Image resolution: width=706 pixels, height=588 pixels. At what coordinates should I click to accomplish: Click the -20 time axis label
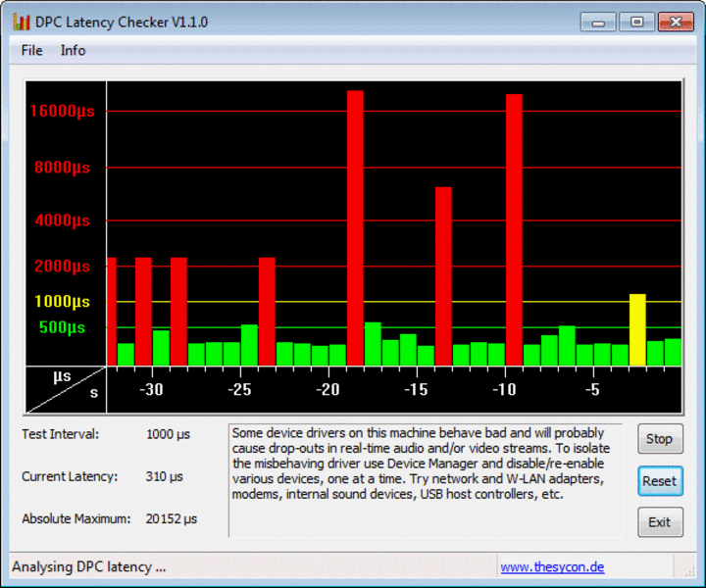point(328,390)
